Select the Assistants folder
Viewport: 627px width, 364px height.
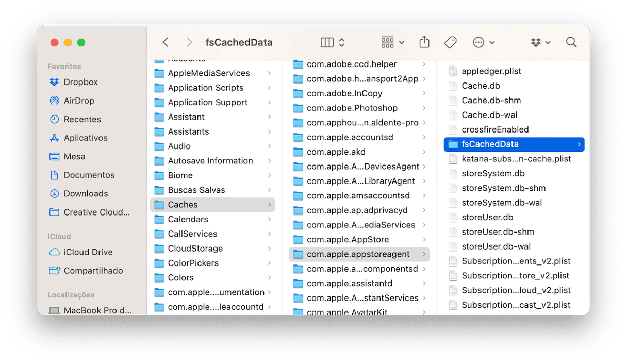212,131
